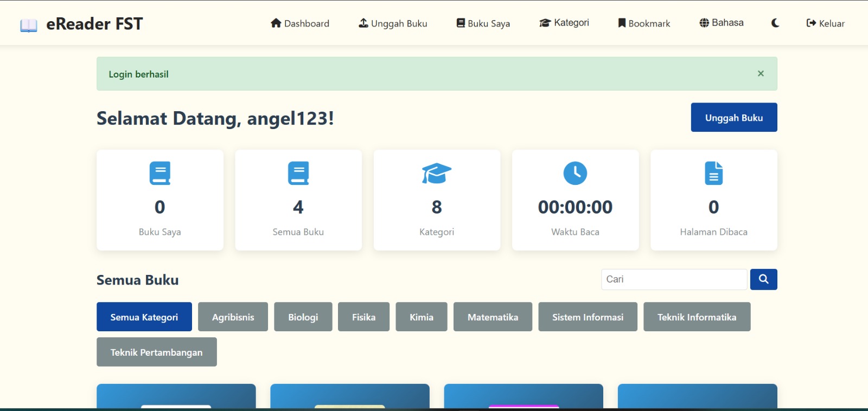
Task: Select the Semua Kategori filter
Action: [144, 317]
